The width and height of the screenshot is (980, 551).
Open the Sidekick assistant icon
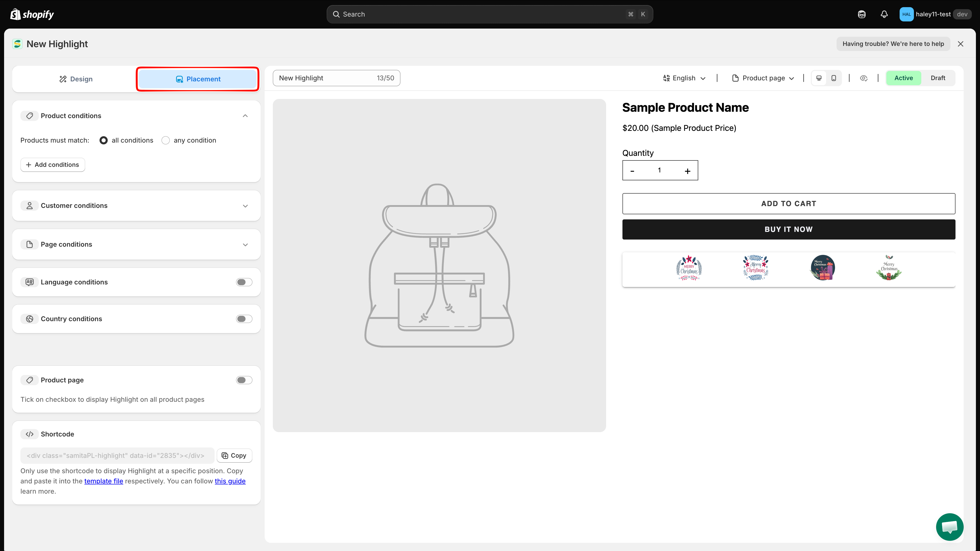coord(862,15)
